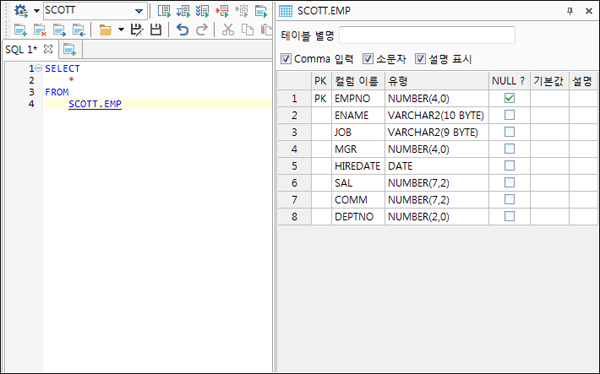Click the open folder icon

105,30
